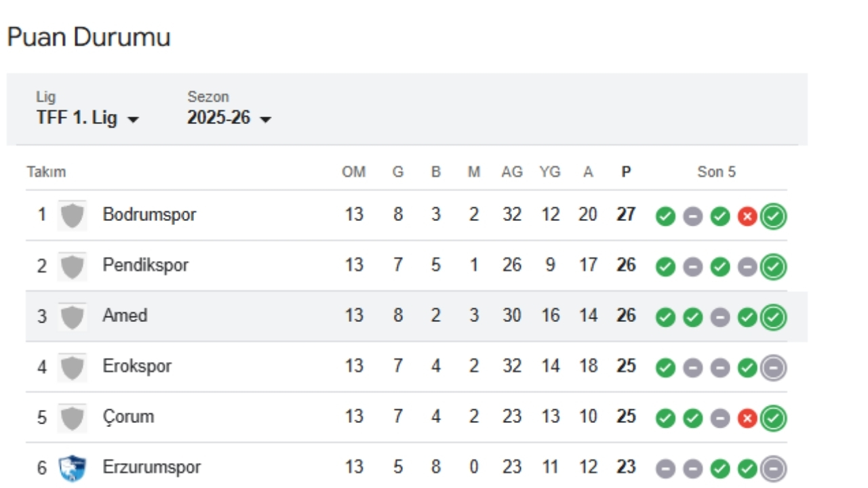
Task: Click Pendikspor's team crest icon
Action: pos(72,266)
